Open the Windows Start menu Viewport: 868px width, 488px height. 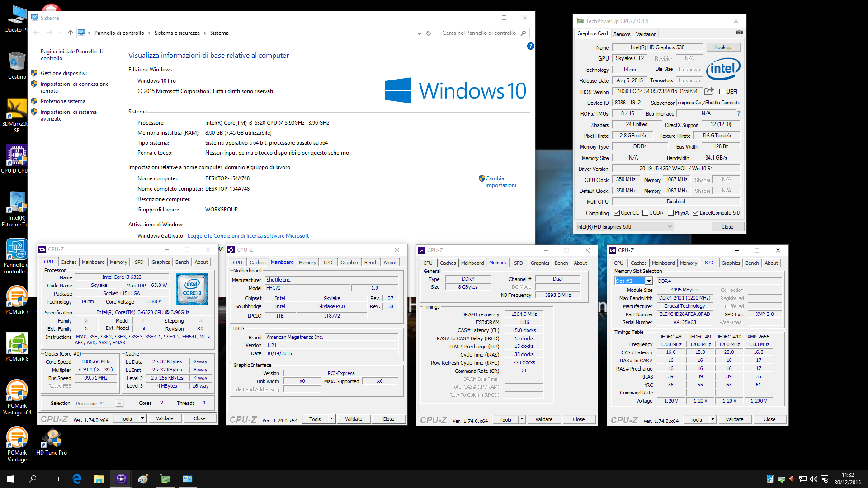point(11,479)
